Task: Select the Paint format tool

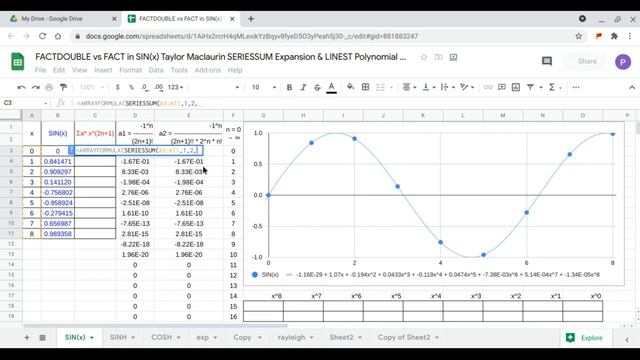Action: 63,87
